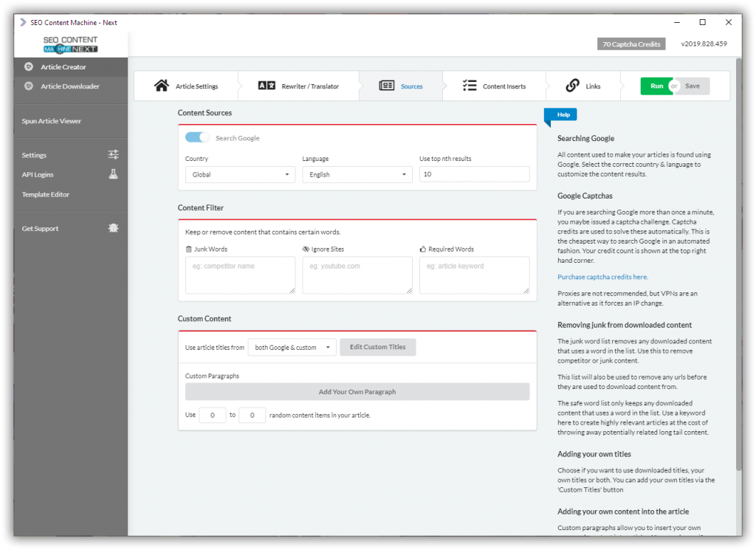The width and height of the screenshot is (756, 550).
Task: Click Add Your Own Paragraph button
Action: (357, 391)
